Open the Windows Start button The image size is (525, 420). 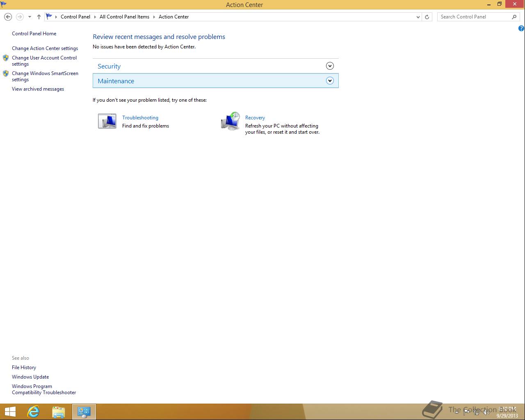pyautogui.click(x=10, y=411)
